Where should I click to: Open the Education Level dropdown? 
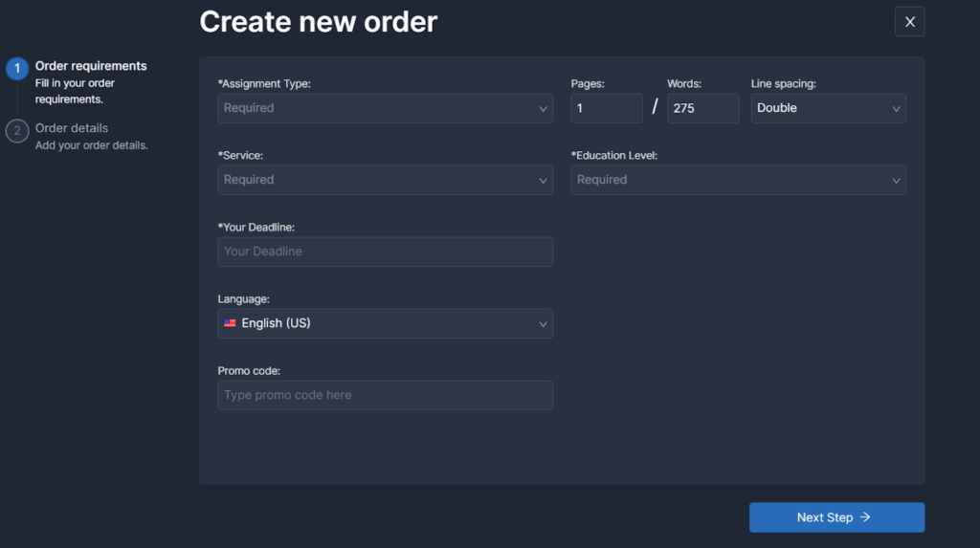(738, 180)
